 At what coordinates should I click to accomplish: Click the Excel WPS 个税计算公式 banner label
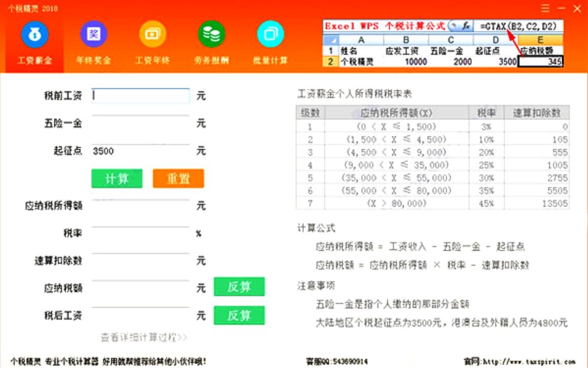[385, 26]
